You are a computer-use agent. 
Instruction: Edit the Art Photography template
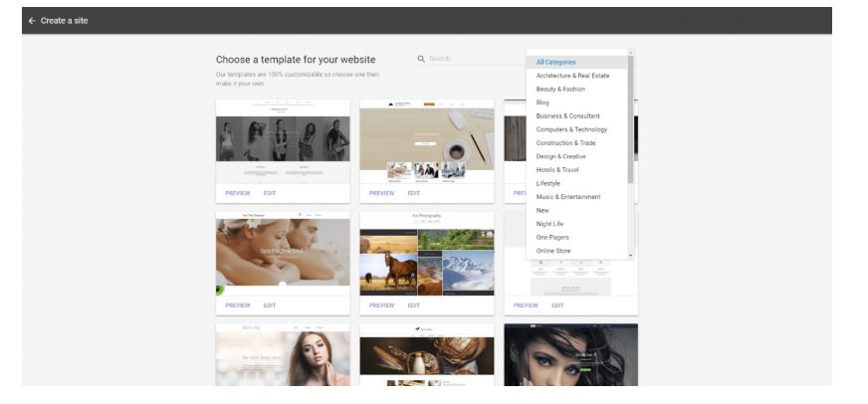click(413, 305)
